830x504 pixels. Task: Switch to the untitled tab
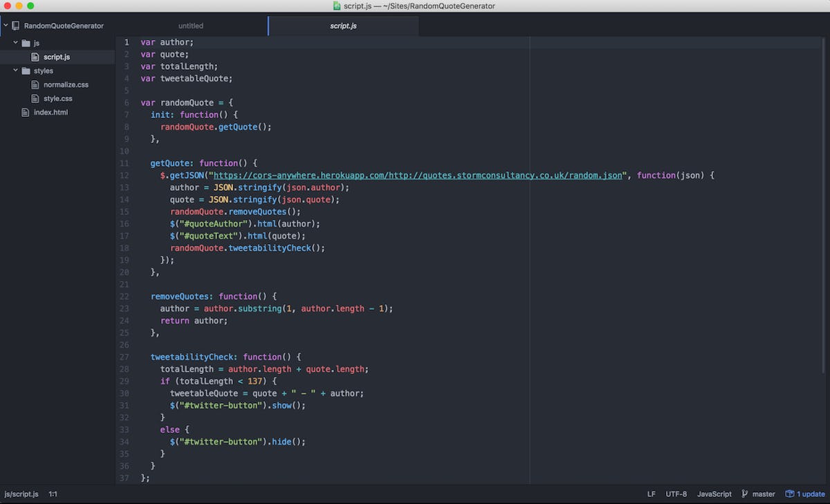coord(190,26)
